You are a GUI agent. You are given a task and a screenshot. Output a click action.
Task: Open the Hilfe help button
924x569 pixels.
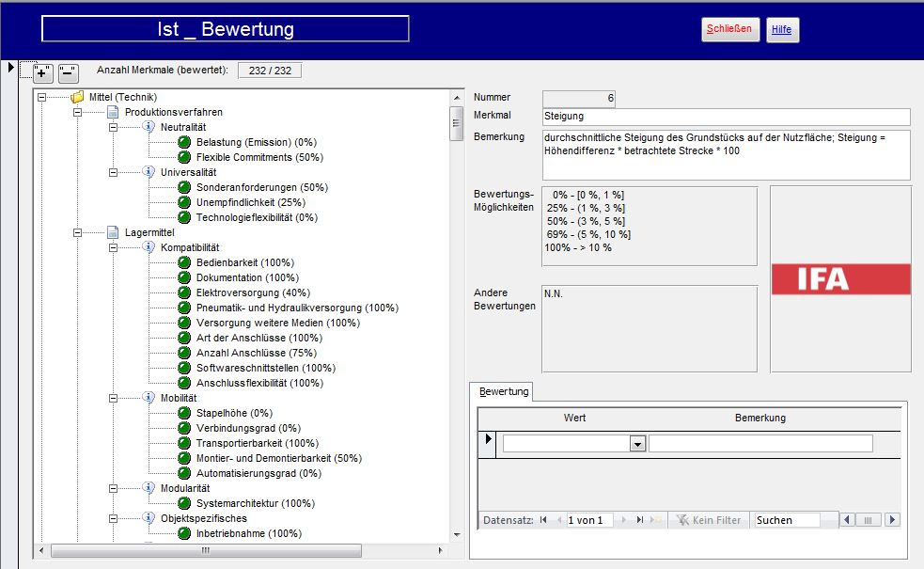coord(782,29)
